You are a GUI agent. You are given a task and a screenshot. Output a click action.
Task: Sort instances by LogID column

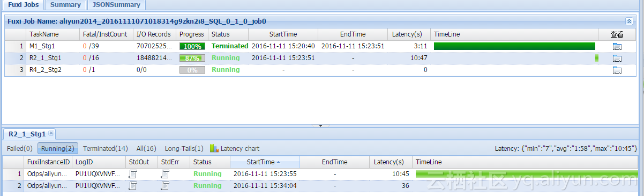point(99,162)
